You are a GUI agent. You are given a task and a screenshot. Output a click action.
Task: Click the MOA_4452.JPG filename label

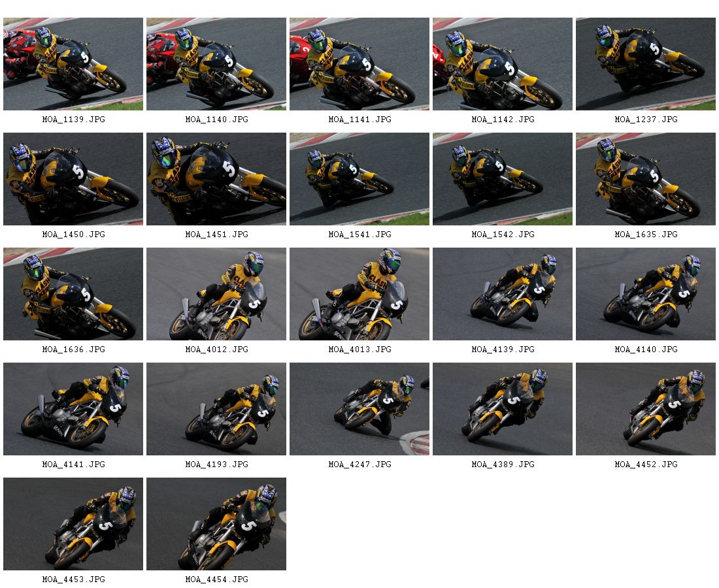(x=646, y=465)
